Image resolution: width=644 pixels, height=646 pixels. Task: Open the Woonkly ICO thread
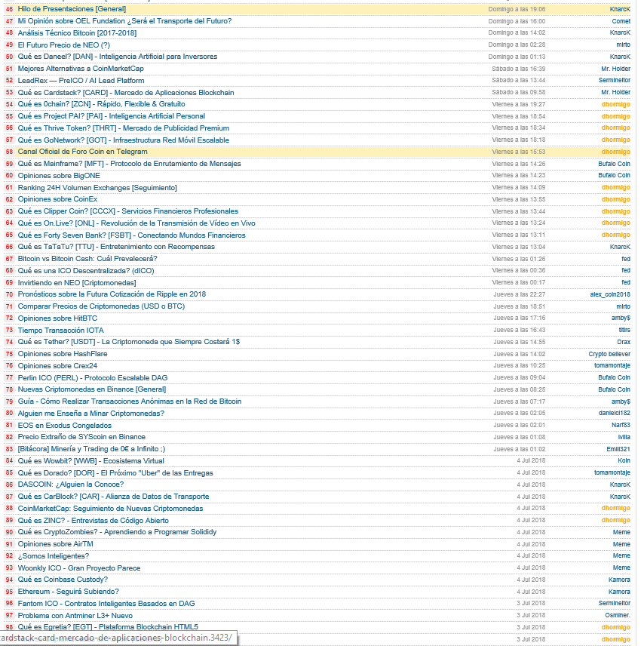pos(79,568)
